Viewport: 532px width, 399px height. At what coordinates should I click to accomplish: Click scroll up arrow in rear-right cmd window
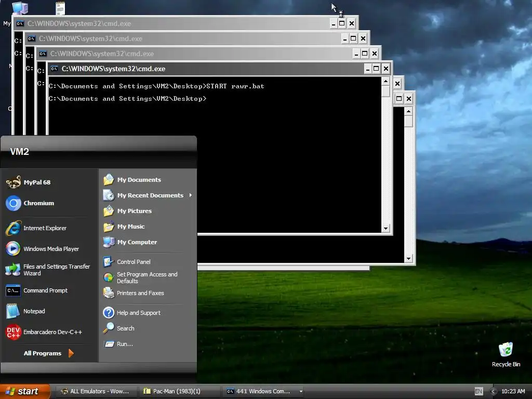tap(408, 111)
